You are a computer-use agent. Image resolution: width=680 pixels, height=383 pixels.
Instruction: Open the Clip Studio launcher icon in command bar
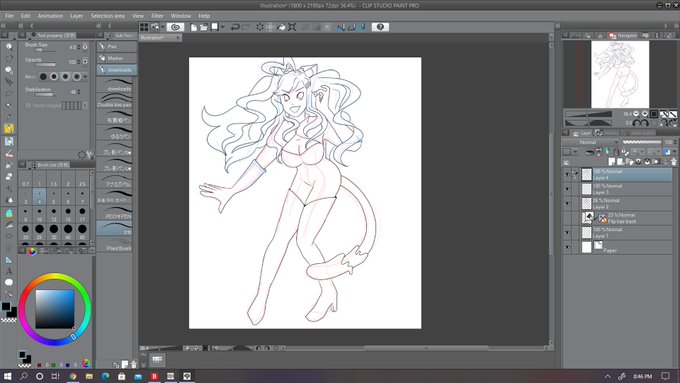coord(175,27)
